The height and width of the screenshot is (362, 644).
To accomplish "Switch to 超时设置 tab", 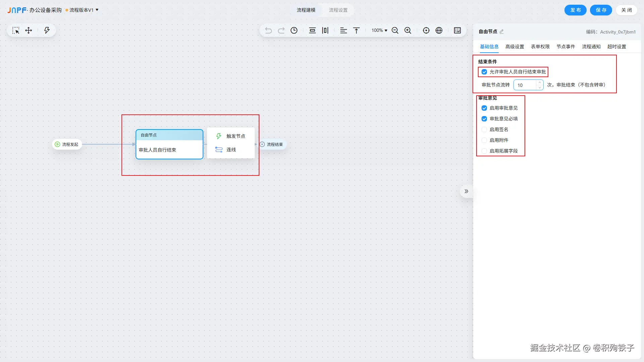I will [x=616, y=47].
